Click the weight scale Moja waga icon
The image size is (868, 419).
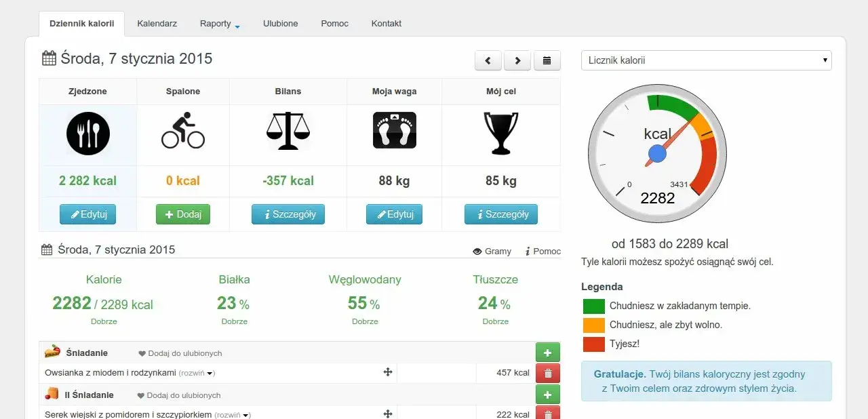click(394, 131)
